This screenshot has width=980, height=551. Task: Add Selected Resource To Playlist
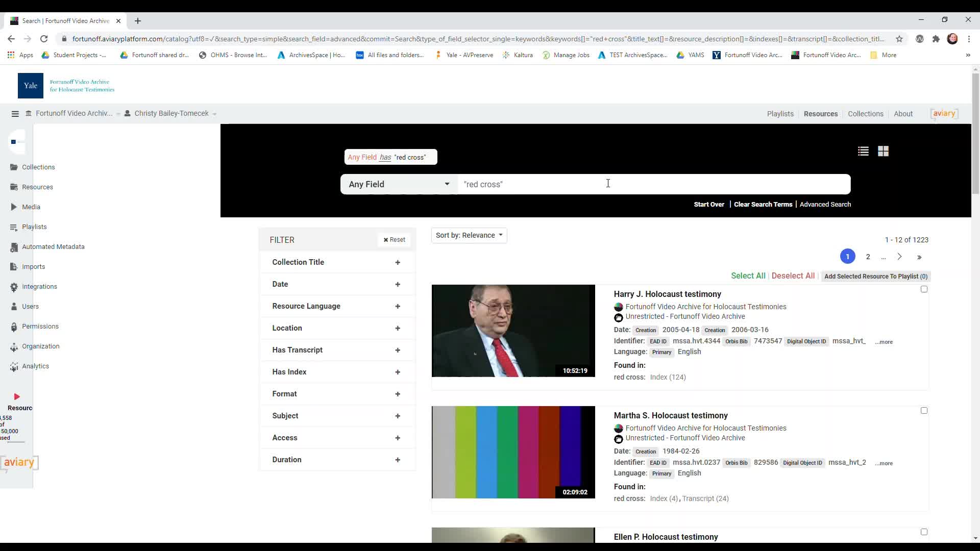[x=876, y=276]
